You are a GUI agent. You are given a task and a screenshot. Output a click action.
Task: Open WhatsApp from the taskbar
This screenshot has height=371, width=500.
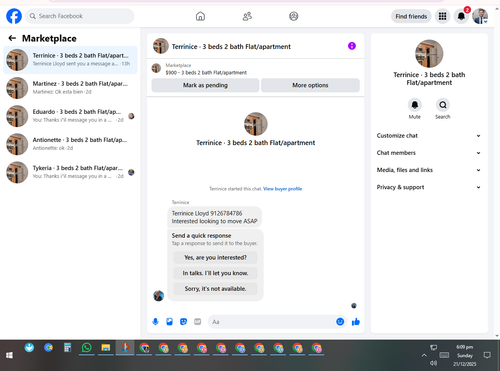(87, 348)
